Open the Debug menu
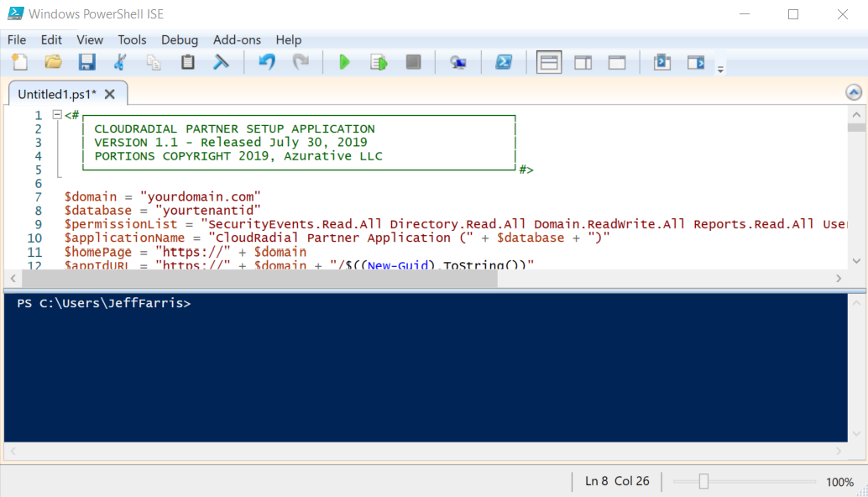 tap(180, 39)
